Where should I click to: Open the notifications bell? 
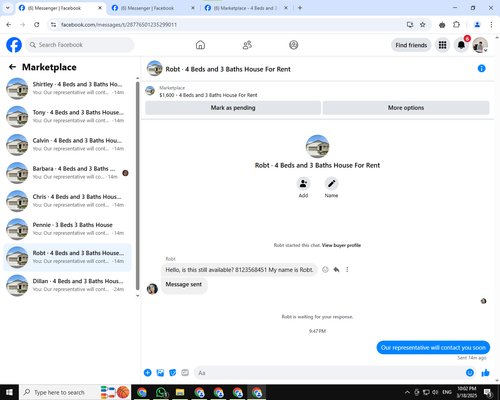pyautogui.click(x=461, y=45)
